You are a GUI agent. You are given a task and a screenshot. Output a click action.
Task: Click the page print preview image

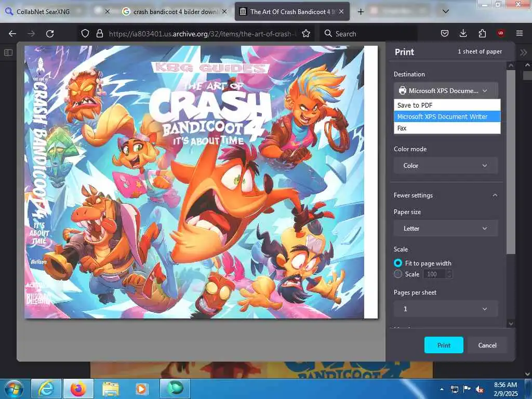(201, 182)
